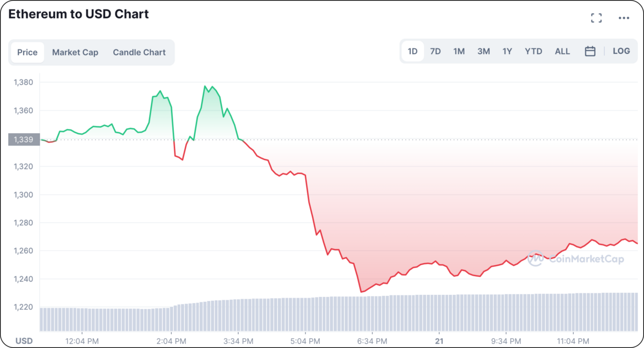Screen dimensions: 644x348
Task: Switch to the Market Cap tab
Action: (x=75, y=53)
